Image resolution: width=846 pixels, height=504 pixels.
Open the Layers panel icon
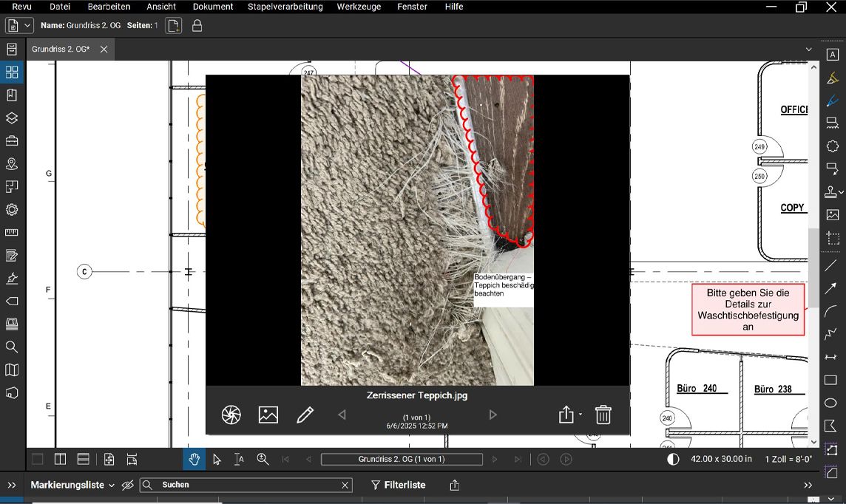[x=12, y=118]
